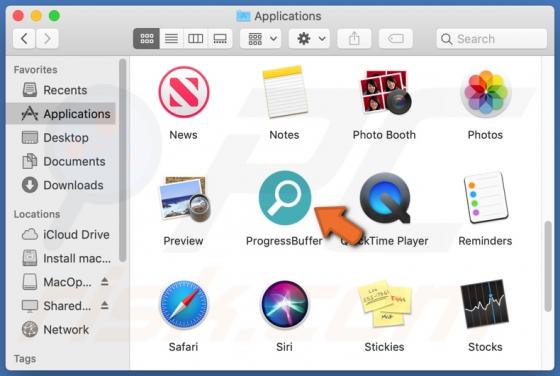Switch to column view
The height and width of the screenshot is (376, 560).
[x=195, y=39]
